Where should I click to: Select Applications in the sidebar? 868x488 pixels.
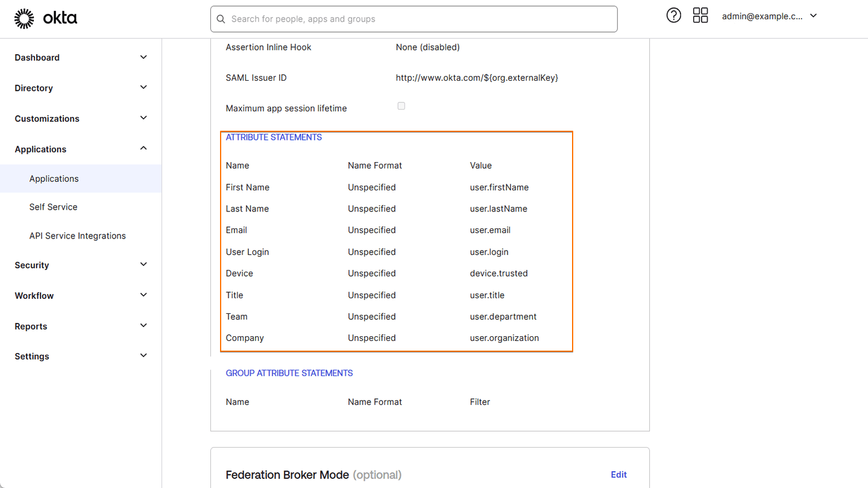(x=54, y=178)
